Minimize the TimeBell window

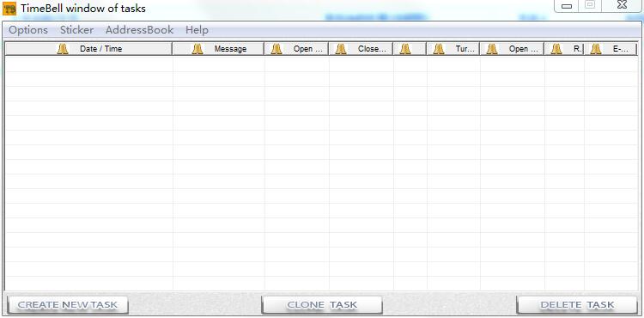tap(567, 6)
